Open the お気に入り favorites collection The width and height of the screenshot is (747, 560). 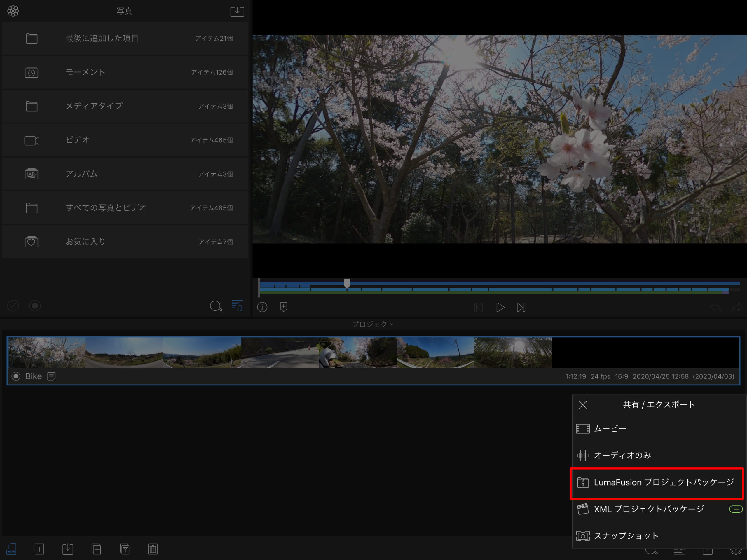125,242
